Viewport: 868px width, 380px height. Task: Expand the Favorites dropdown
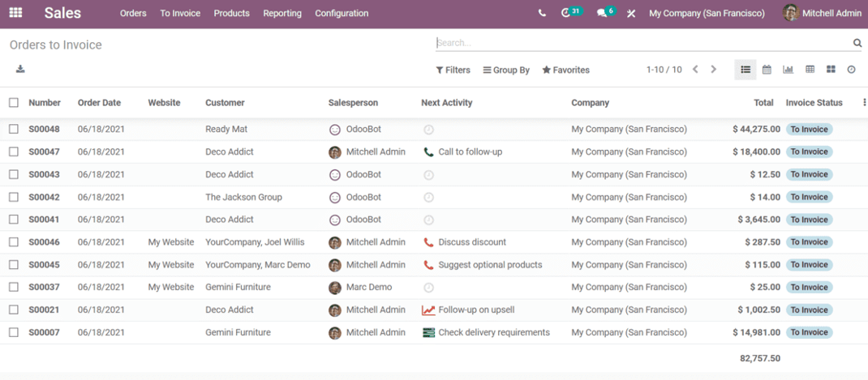566,70
